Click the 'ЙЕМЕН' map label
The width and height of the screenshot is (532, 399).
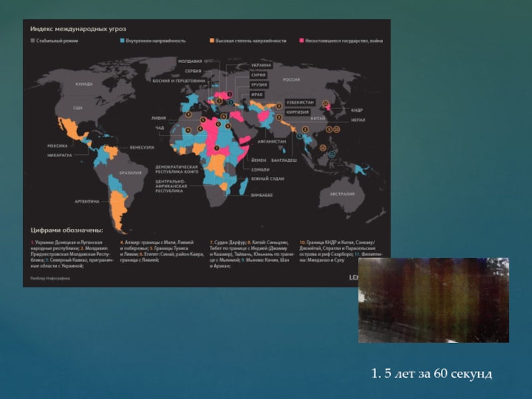[x=259, y=160]
